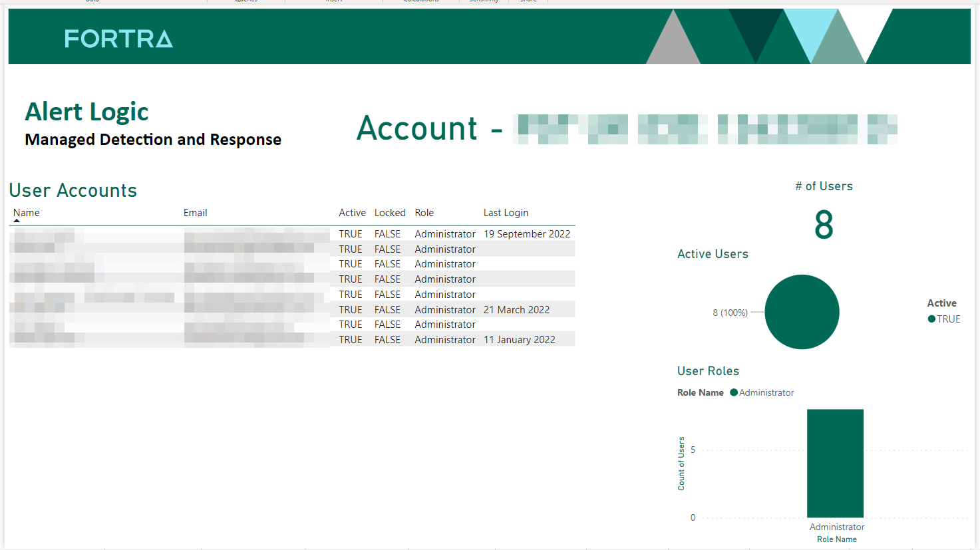Click the '8 (100%)' pie data label
Image resolution: width=980 pixels, height=550 pixels.
click(730, 313)
